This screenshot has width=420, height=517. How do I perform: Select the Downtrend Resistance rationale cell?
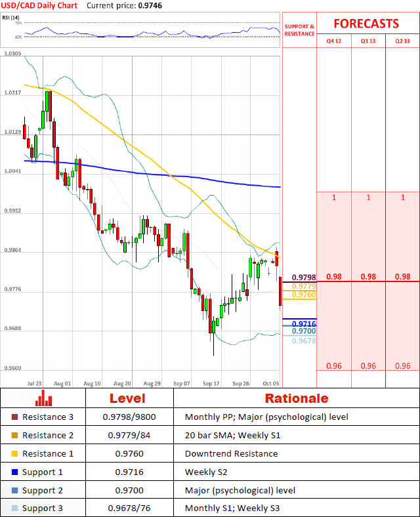point(231,454)
